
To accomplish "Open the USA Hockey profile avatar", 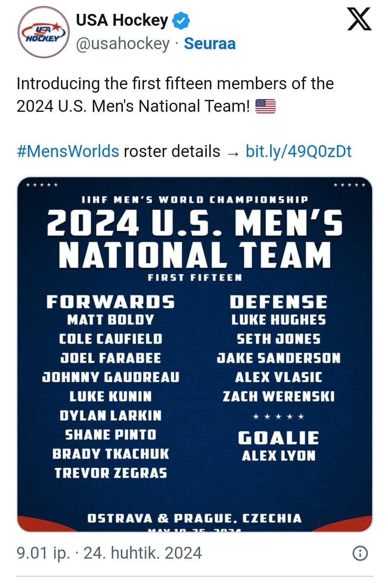I will 43,33.
